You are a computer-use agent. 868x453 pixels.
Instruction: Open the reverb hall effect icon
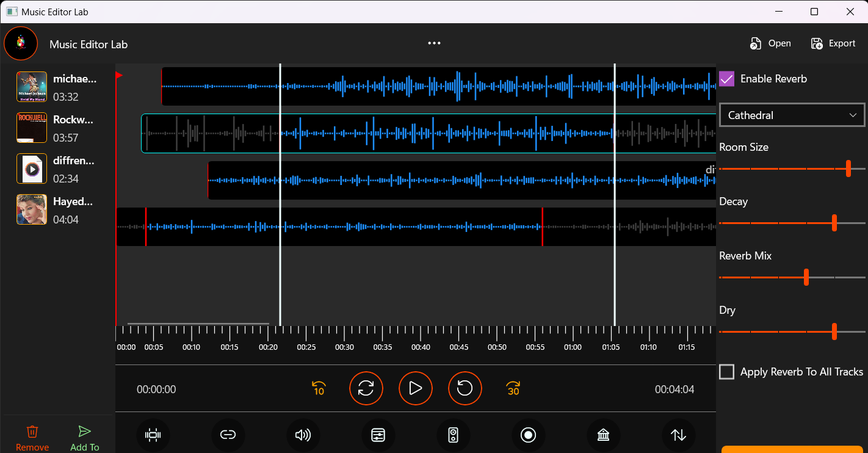click(603, 435)
